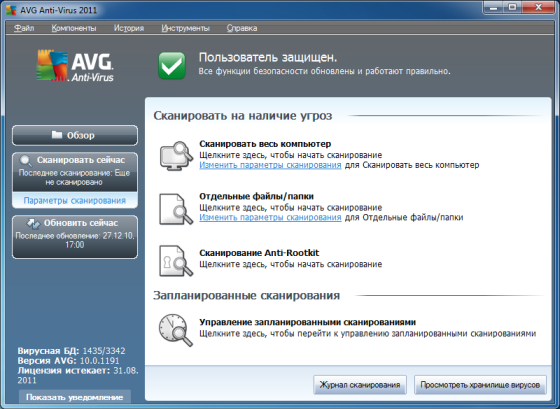Image resolution: width=560 pixels, height=409 pixels.
Task: Start Сканирование Anti-Rootkit
Action: [x=259, y=253]
